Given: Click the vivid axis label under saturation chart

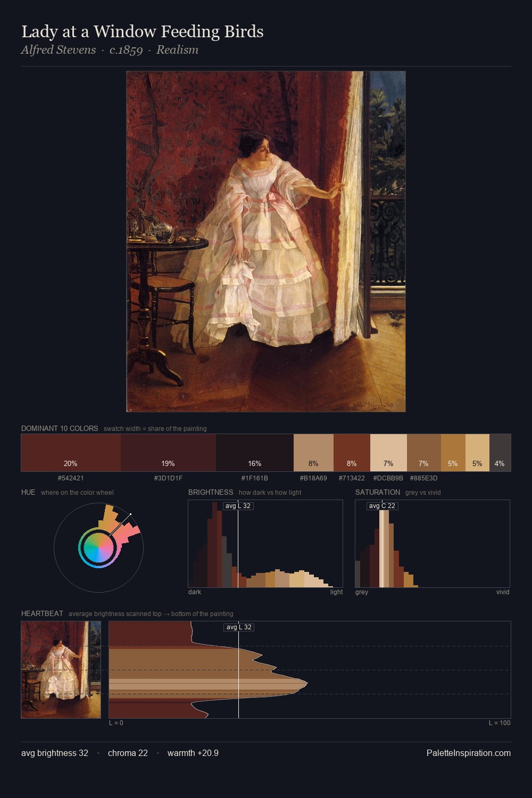Looking at the screenshot, I should (503, 592).
